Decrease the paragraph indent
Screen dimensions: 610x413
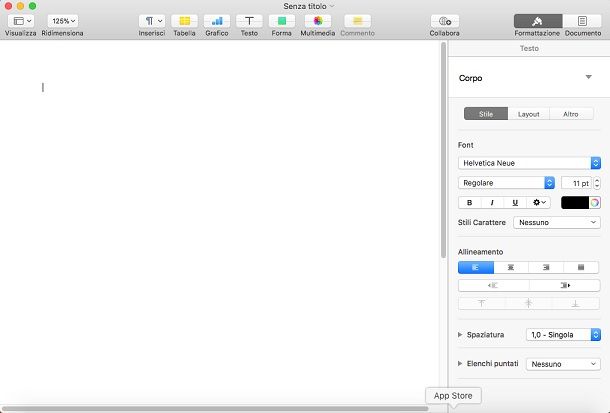tap(493, 285)
